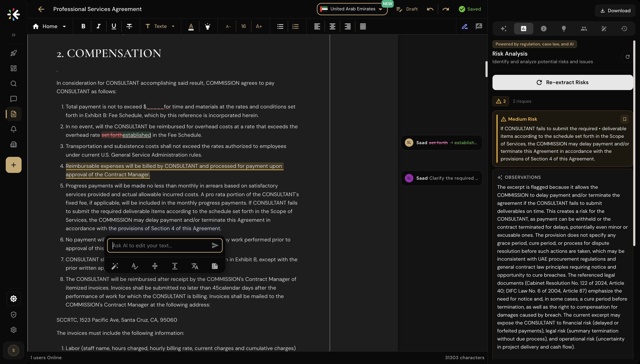Image resolution: width=640 pixels, height=364 pixels.
Task: Open the AI sparkle tab in right panel
Action: coord(503,29)
